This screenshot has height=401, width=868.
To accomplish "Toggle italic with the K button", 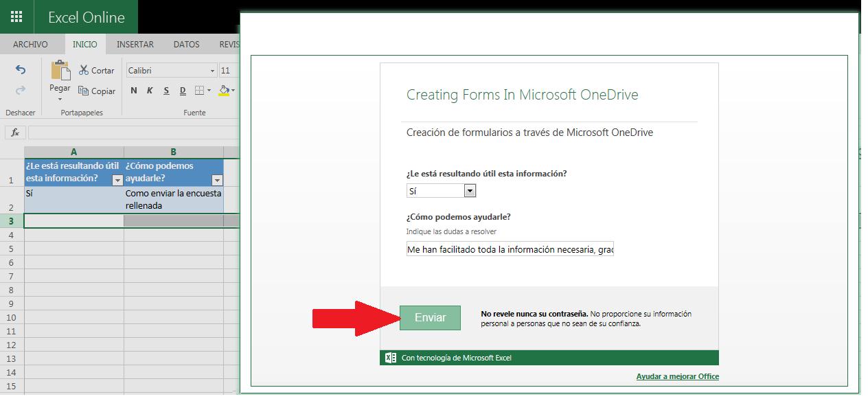I will pos(150,91).
